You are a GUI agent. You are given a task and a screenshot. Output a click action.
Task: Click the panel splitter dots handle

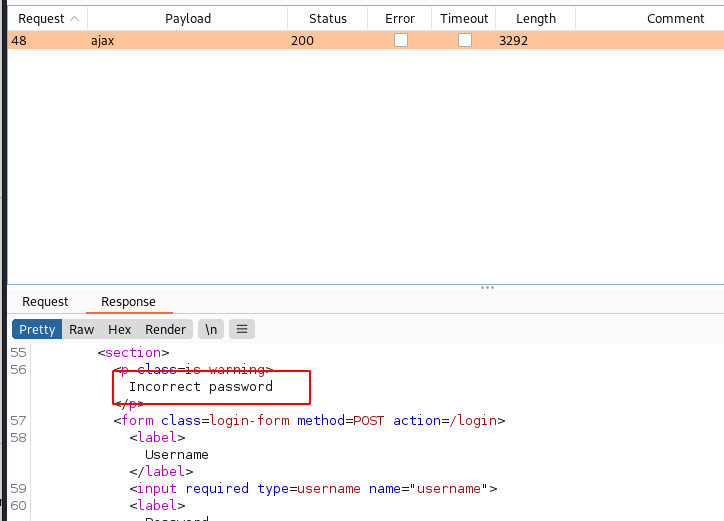[x=487, y=288]
